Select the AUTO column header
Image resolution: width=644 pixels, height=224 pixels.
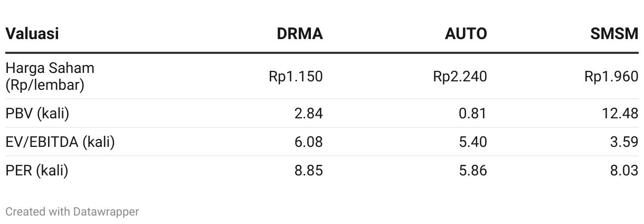coord(466,34)
